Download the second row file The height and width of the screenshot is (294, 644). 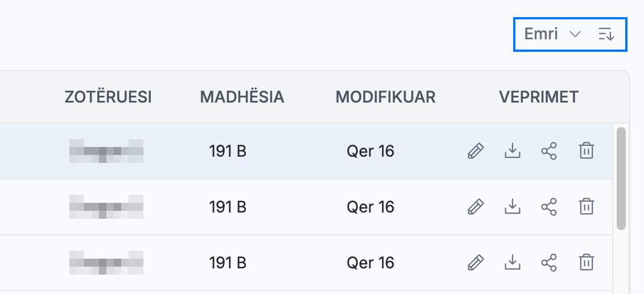[512, 207]
